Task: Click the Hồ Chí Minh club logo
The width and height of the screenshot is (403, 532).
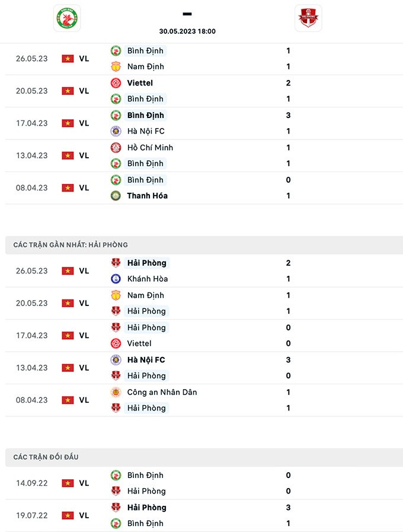Action: point(116,148)
